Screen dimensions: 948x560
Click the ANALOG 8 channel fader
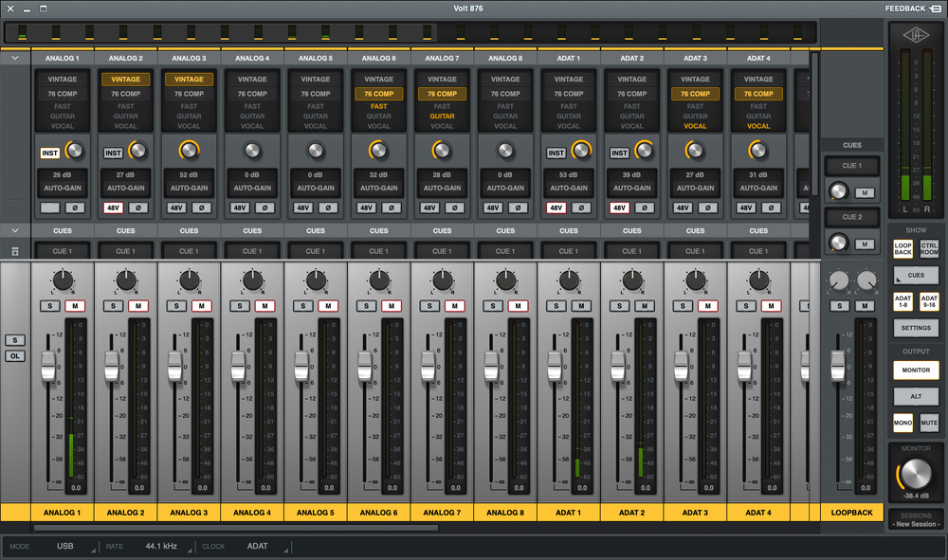(x=491, y=366)
